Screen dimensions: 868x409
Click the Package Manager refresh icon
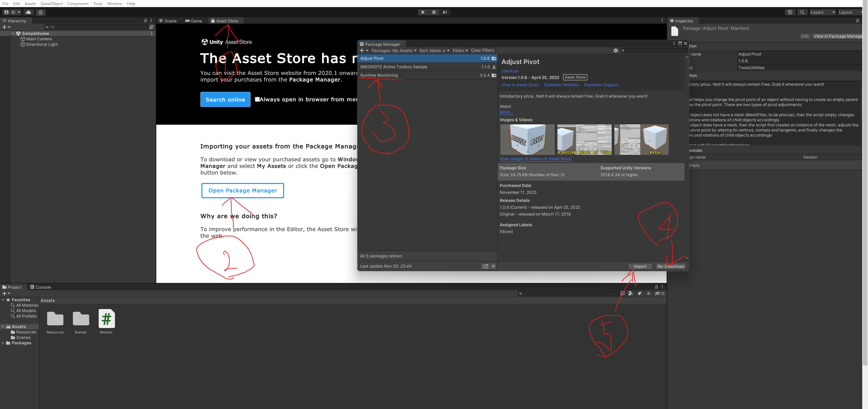(486, 266)
